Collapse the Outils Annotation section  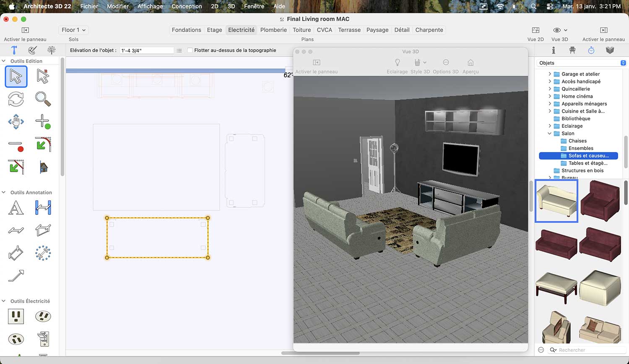tap(4, 193)
